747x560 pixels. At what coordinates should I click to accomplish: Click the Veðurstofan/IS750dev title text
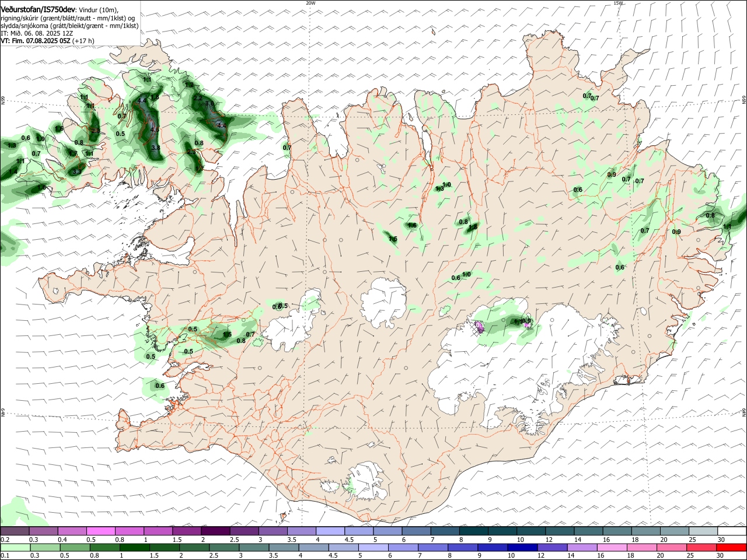click(x=38, y=10)
